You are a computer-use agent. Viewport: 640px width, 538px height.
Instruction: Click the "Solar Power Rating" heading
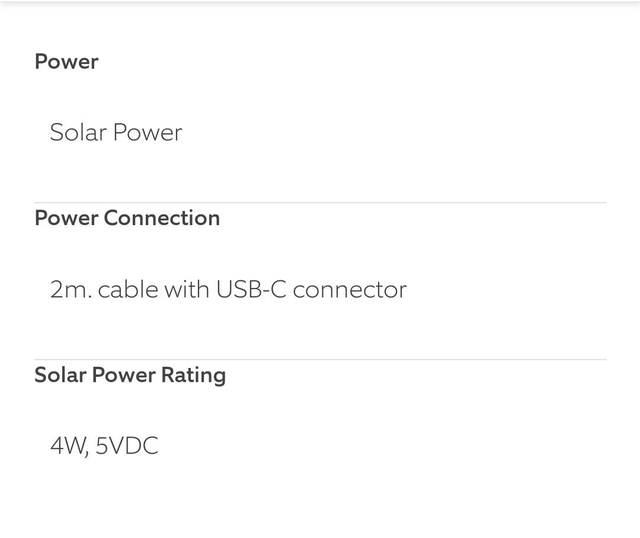130,375
